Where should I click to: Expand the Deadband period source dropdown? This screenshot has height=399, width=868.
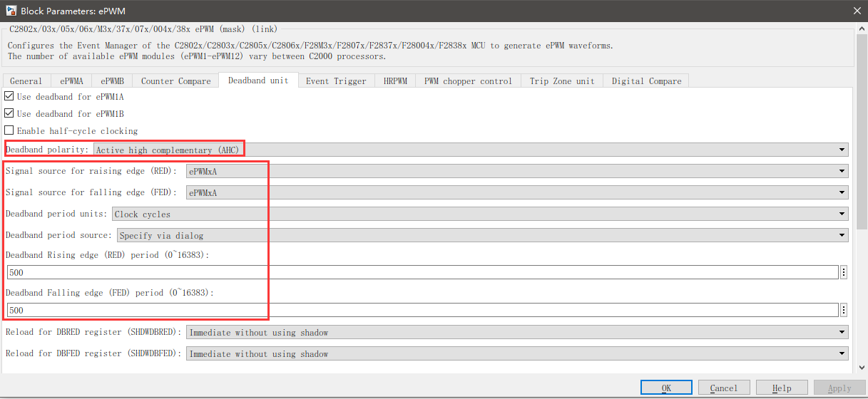coord(483,235)
